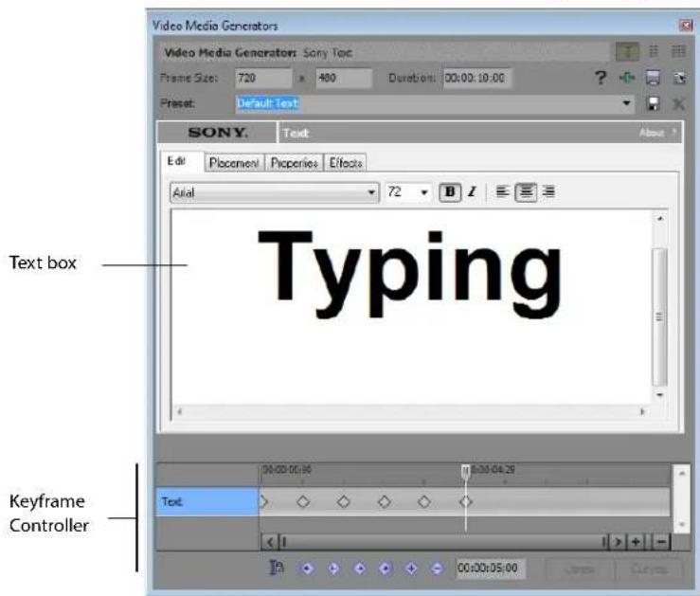Viewport: 700px width, 596px height.
Task: Center-align the text
Action: (526, 192)
